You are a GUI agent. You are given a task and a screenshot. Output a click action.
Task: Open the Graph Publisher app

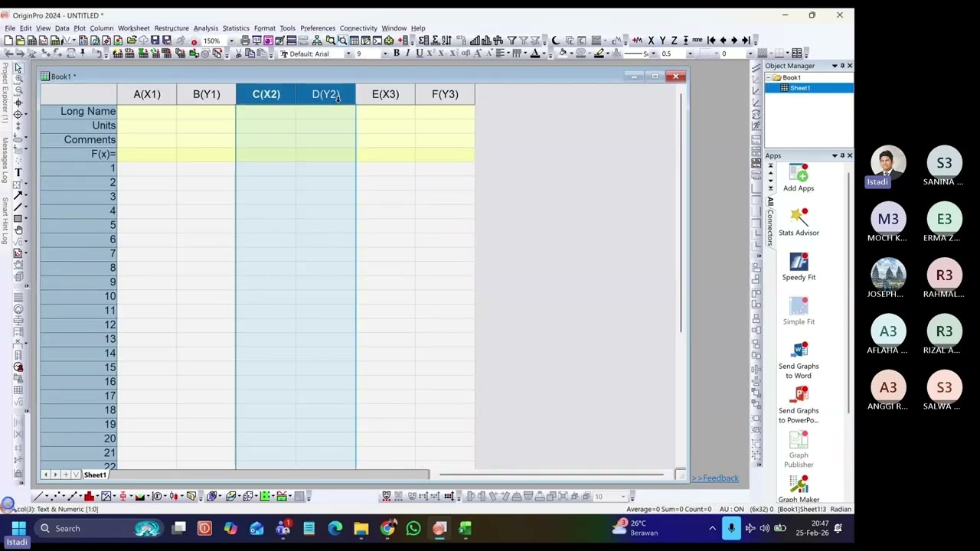tap(799, 449)
